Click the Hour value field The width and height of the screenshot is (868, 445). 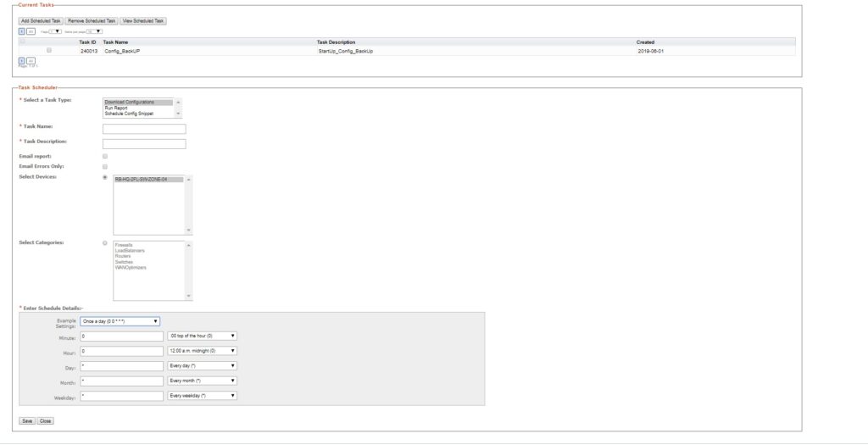coord(122,352)
